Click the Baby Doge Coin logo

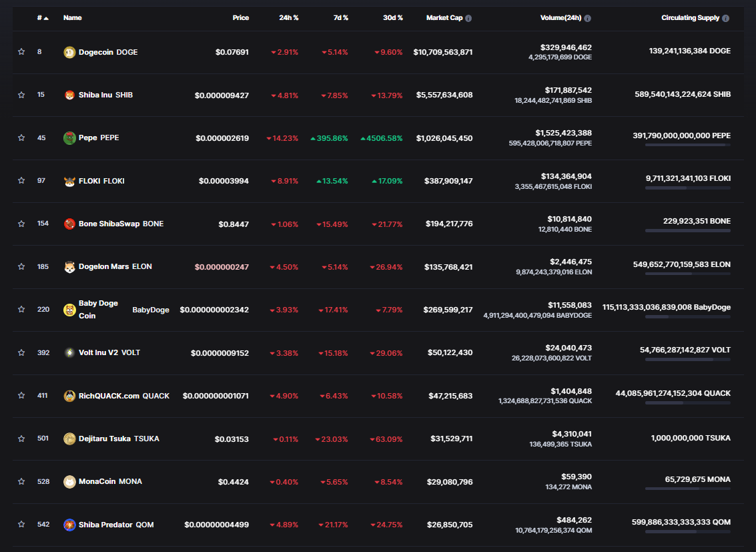[69, 310]
